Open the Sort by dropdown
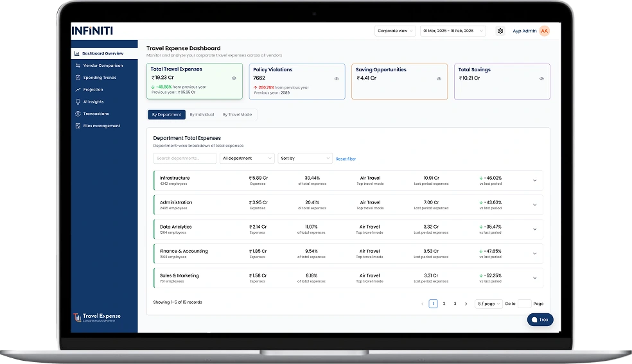This screenshot has width=632, height=364. pyautogui.click(x=305, y=159)
